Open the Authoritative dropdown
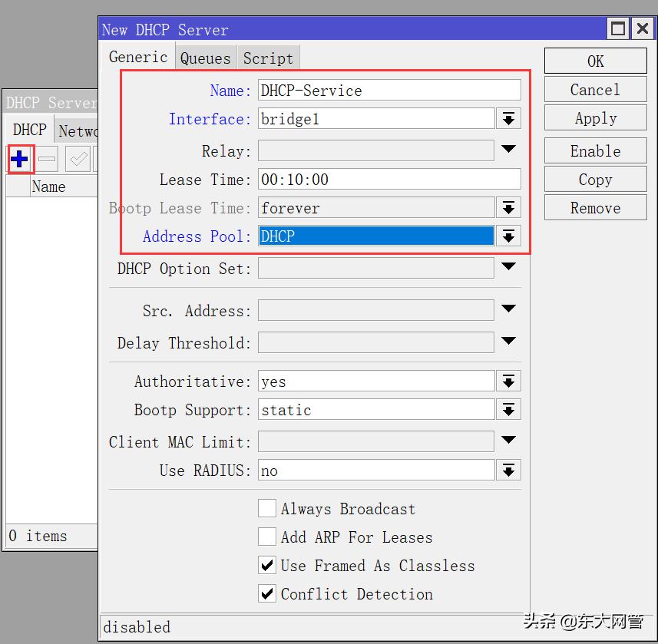Screen dimensions: 658x644 (508, 381)
